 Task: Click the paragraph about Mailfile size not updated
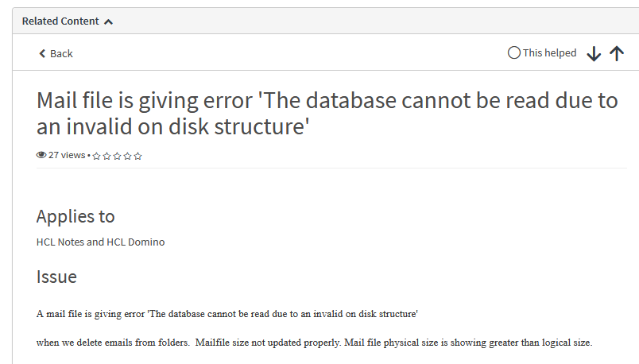tap(314, 343)
